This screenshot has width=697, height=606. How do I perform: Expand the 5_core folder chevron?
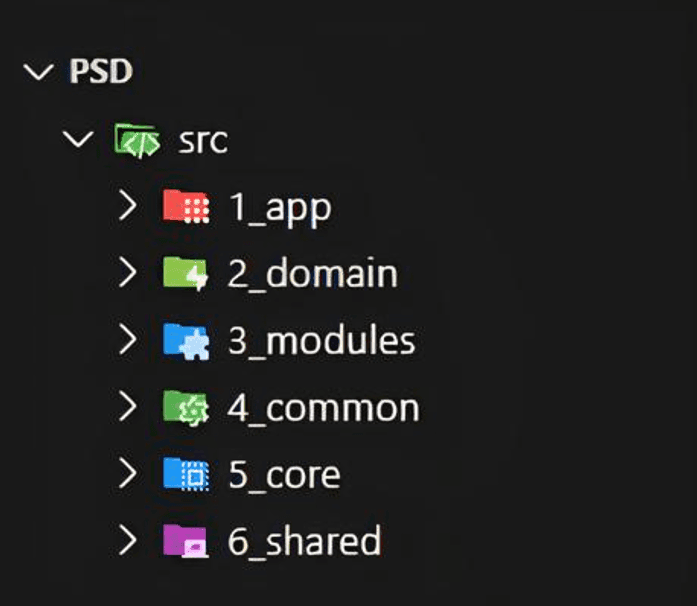click(127, 474)
